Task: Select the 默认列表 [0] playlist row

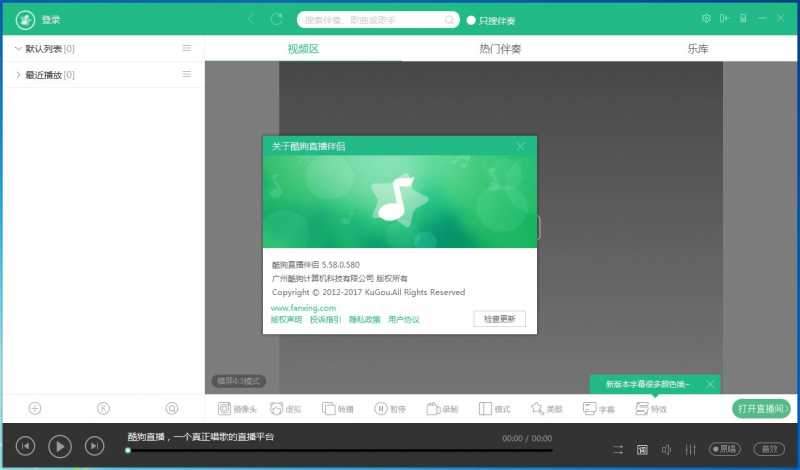Action: (104, 48)
